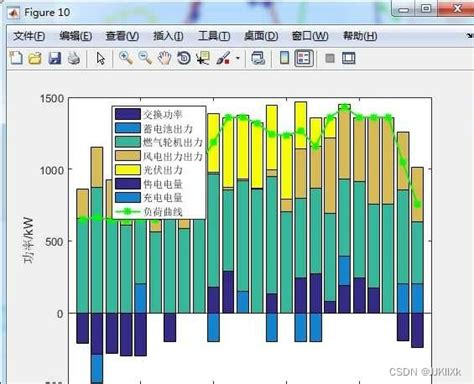Image resolution: width=474 pixels, height=384 pixels.
Task: Click the New Figure toolbar icon
Action: click(16, 58)
